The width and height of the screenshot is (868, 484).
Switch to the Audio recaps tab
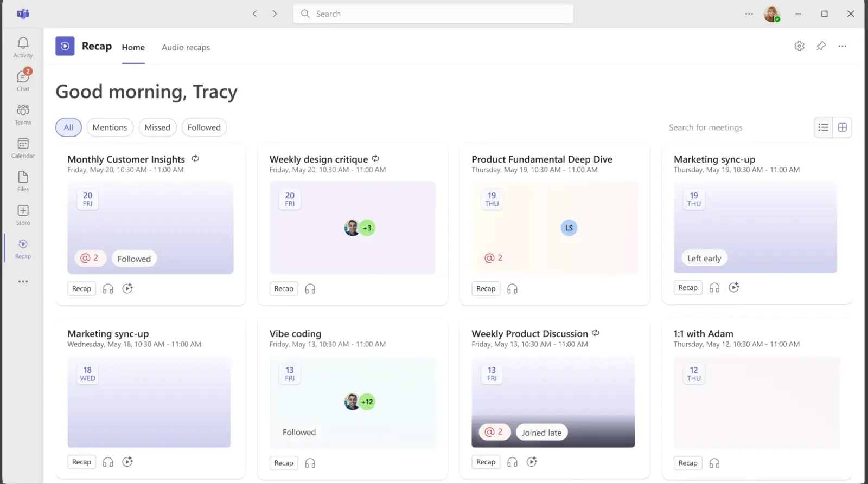click(x=186, y=48)
